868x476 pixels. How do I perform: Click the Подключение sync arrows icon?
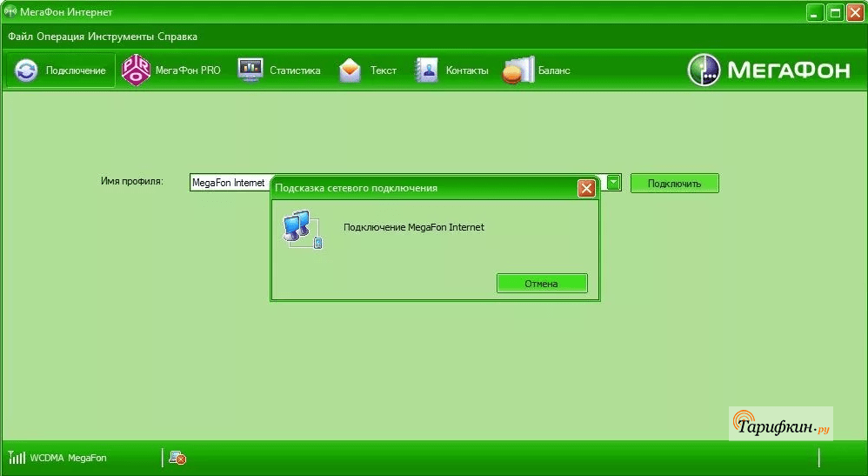[26, 70]
